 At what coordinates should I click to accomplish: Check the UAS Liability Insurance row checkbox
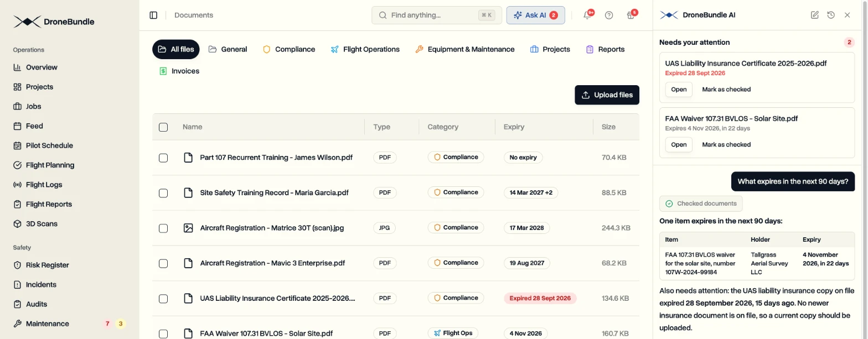tap(163, 299)
